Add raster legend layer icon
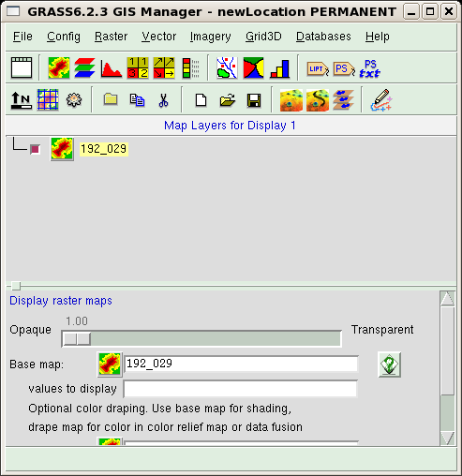The image size is (462, 476). coord(190,67)
